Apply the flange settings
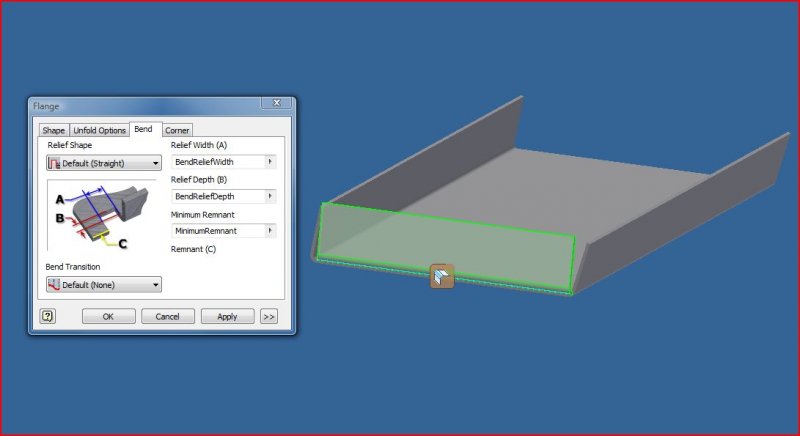Image resolution: width=800 pixels, height=436 pixels. [227, 316]
